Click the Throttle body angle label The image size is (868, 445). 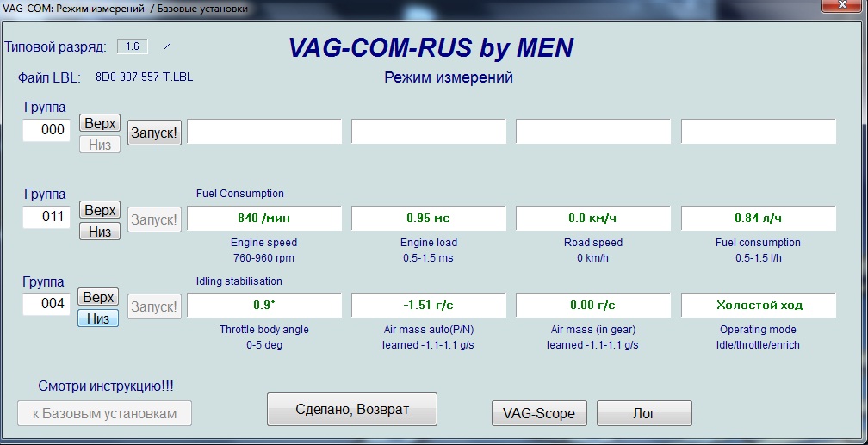click(264, 330)
